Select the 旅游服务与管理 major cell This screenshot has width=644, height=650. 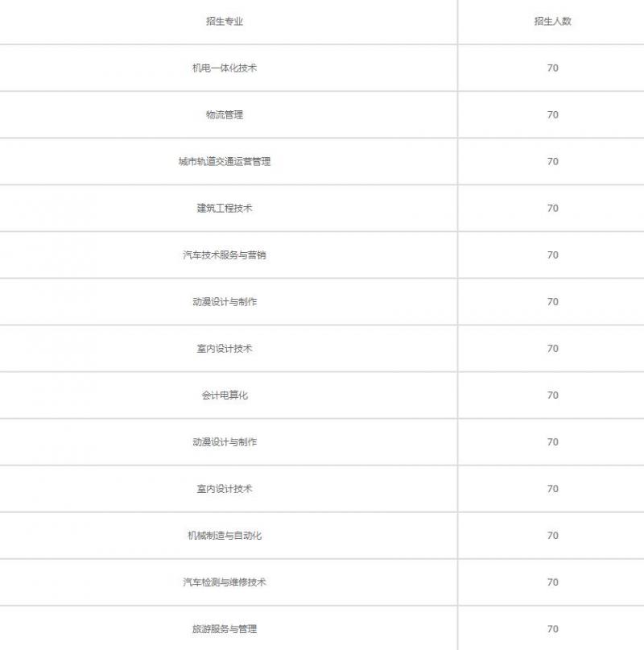(x=225, y=629)
